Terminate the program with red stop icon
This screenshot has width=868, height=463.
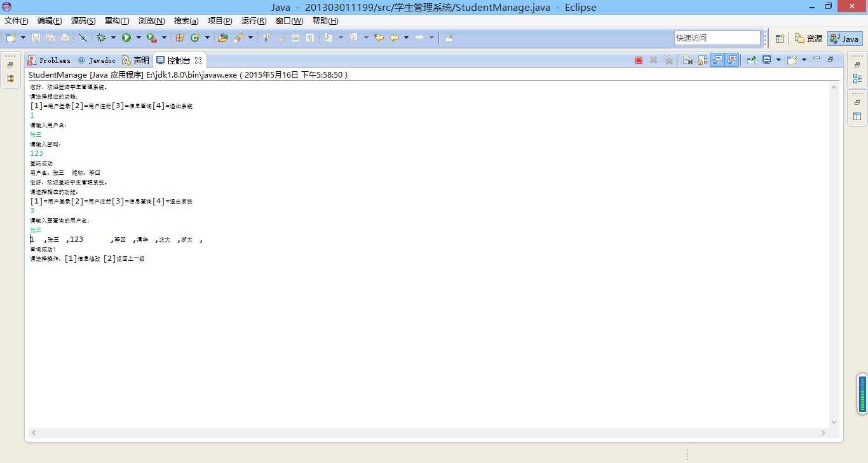(639, 60)
